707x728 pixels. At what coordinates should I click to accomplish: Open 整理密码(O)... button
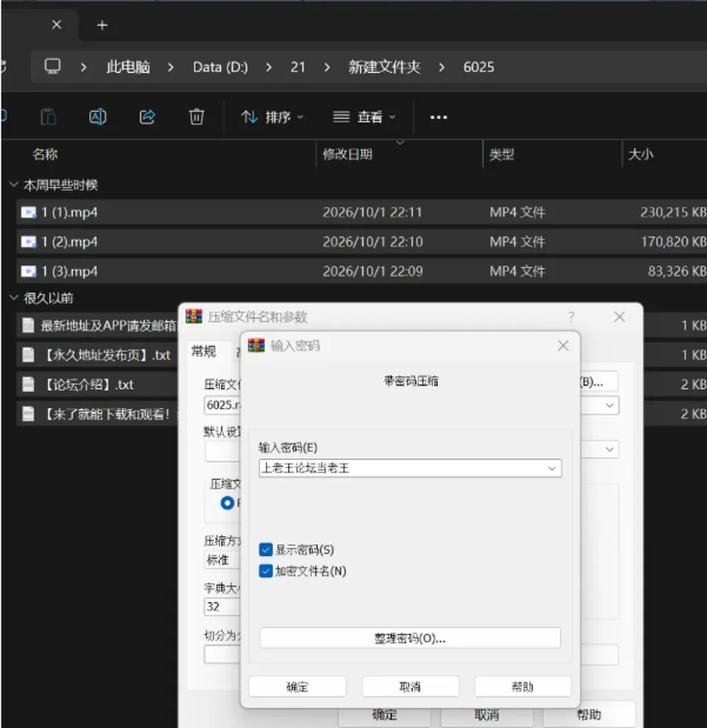point(410,638)
